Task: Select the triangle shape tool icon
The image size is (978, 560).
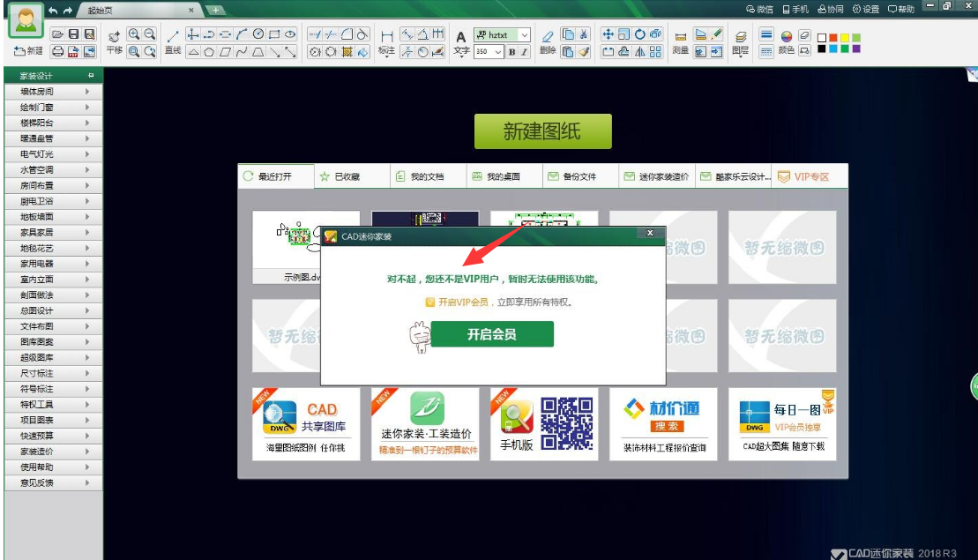Action: [193, 52]
